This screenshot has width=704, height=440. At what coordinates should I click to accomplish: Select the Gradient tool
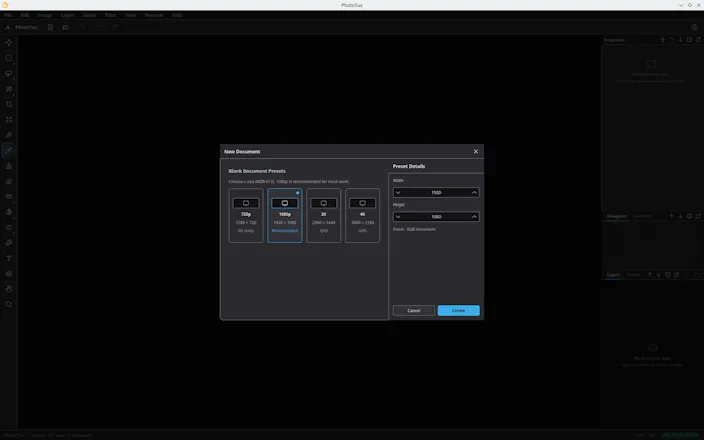pyautogui.click(x=9, y=197)
